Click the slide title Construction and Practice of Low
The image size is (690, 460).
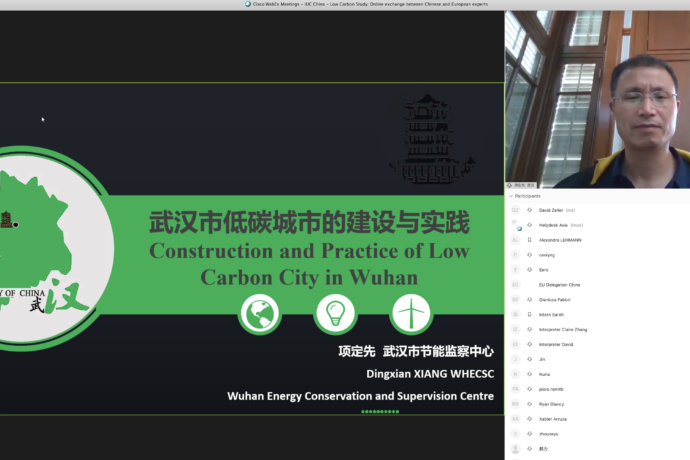(309, 251)
